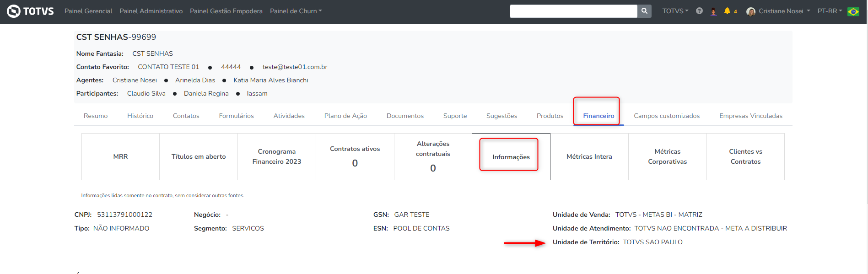Screen dimensions: 868x274
Task: Click contact name CONTATO TESTE 01
Action: (x=168, y=67)
